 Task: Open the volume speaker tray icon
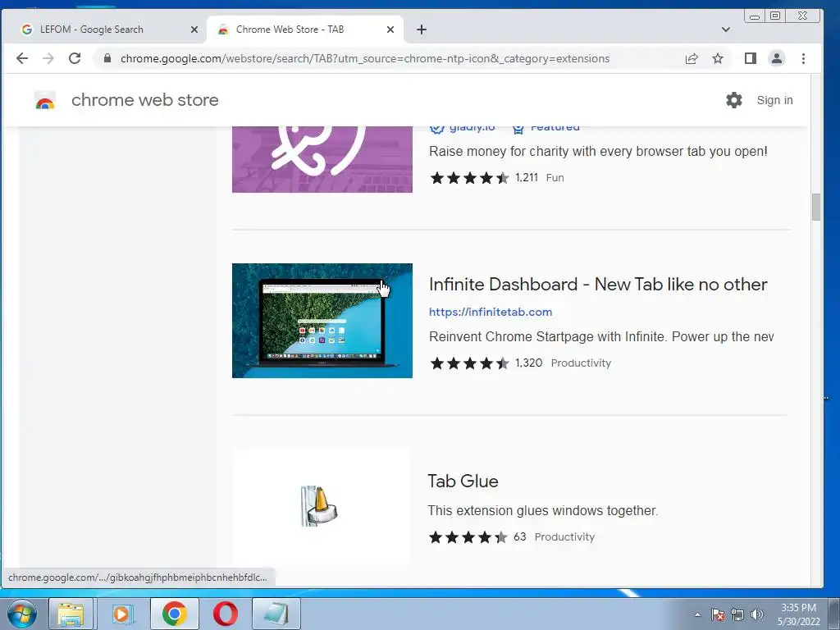757,614
